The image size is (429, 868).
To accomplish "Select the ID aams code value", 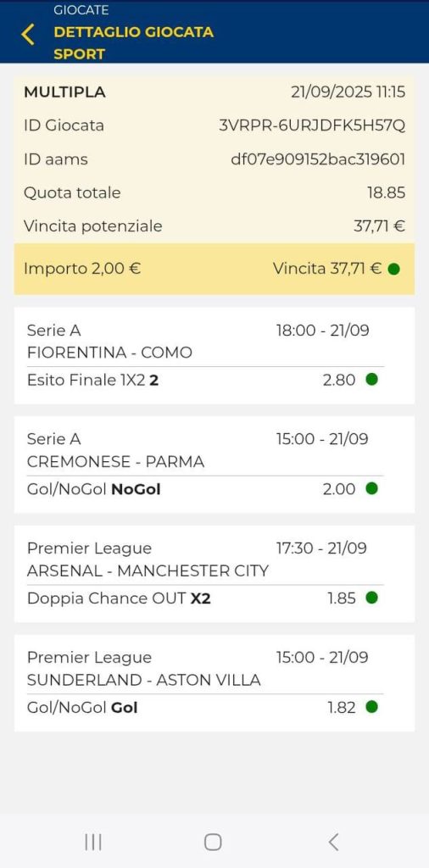I will [x=318, y=159].
